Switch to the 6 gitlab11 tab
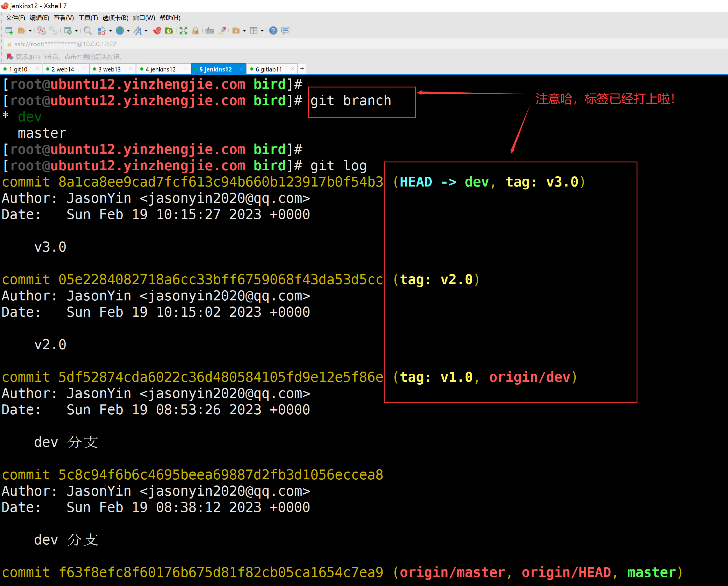The image size is (728, 586). point(269,69)
